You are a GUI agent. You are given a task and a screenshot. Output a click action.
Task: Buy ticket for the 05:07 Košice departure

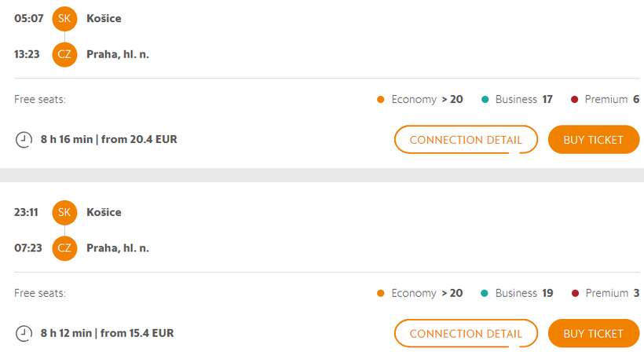[594, 140]
